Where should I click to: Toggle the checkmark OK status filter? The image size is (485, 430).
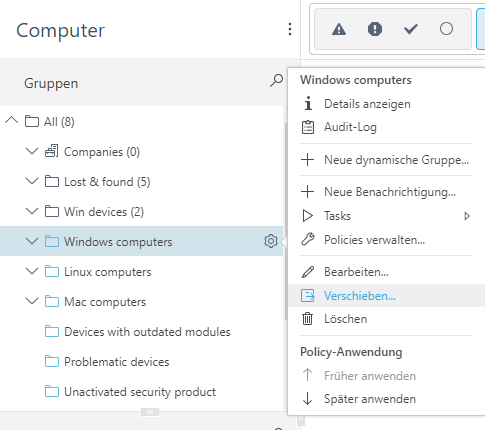click(411, 29)
